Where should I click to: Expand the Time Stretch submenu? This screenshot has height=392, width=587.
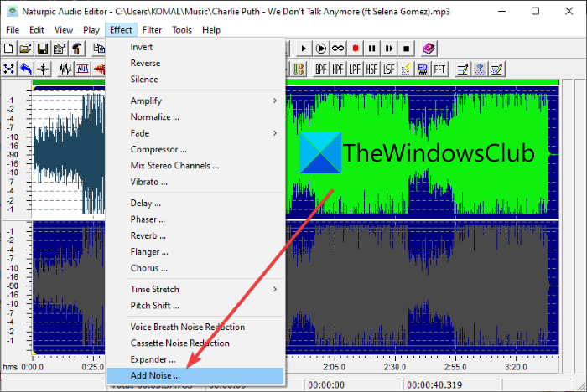coord(195,289)
